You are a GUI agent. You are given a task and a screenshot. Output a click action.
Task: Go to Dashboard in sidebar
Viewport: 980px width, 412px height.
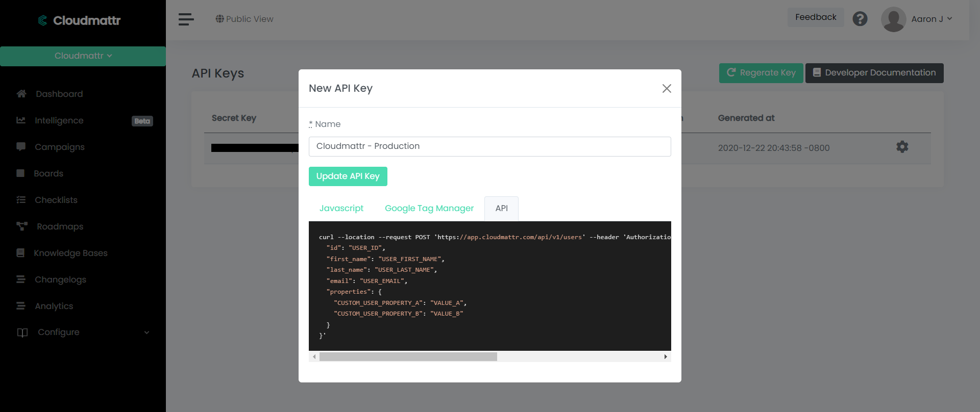pos(59,94)
